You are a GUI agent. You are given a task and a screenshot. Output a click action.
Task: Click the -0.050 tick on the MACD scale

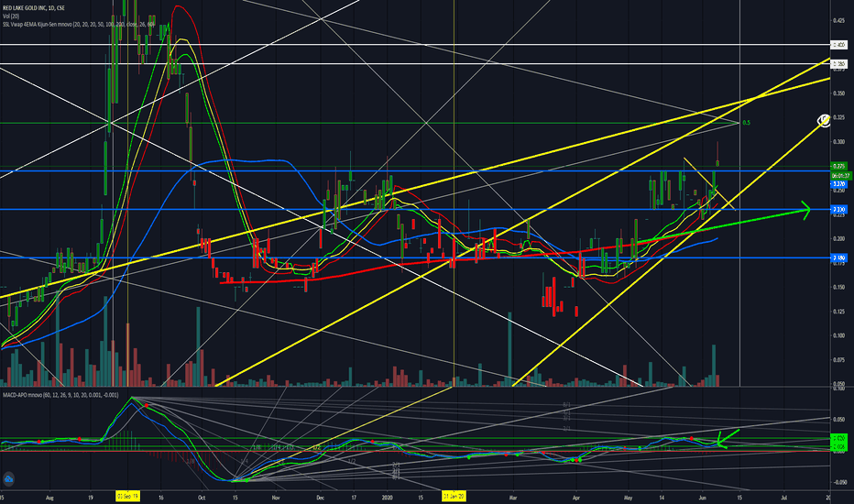coord(838,482)
